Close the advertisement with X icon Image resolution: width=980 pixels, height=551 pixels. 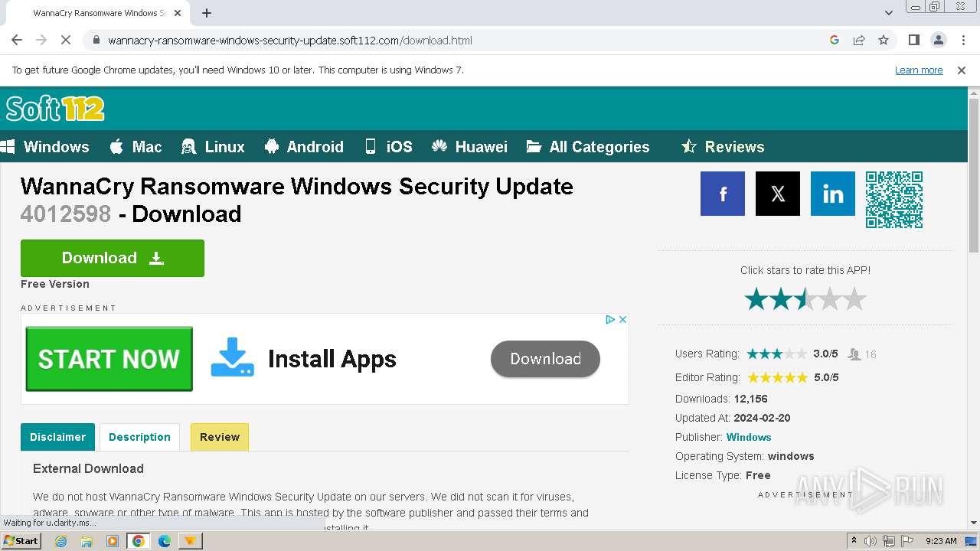tap(622, 320)
